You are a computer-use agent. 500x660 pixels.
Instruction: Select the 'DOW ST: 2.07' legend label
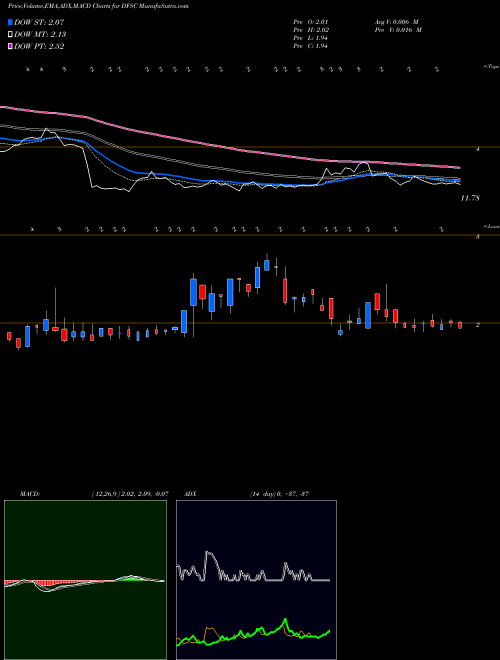click(x=39, y=22)
